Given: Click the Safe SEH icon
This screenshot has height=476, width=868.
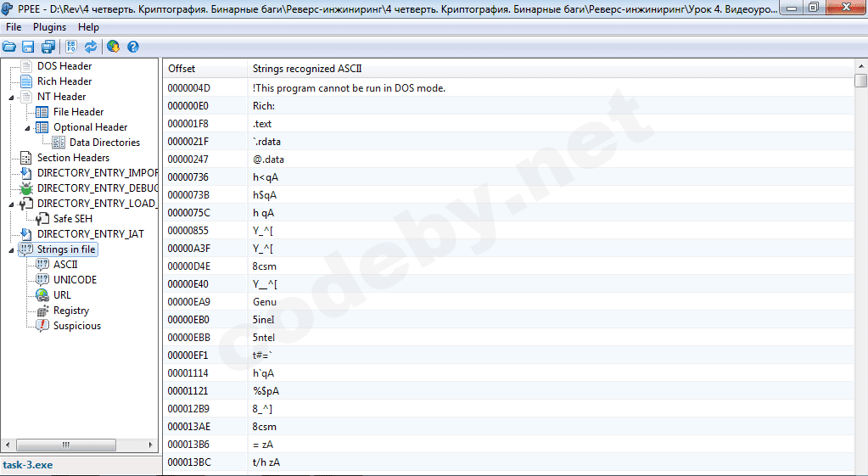Looking at the screenshot, I should (x=42, y=219).
